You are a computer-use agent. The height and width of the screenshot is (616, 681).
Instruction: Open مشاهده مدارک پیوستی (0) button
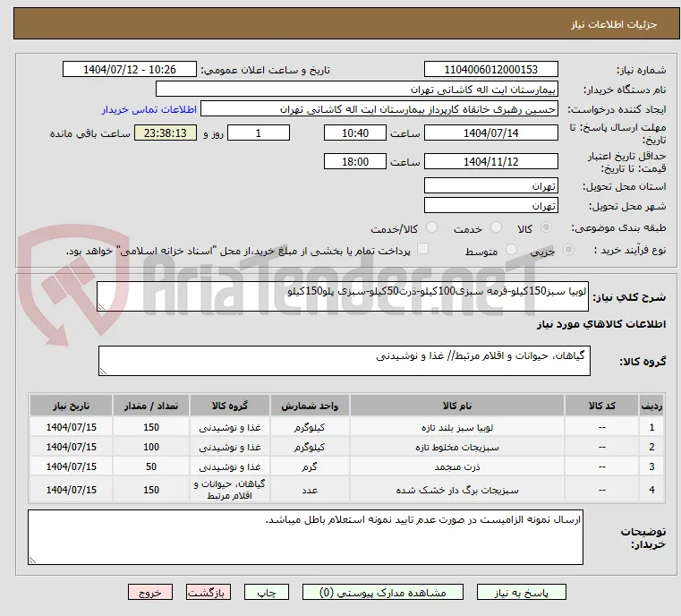coord(383,592)
